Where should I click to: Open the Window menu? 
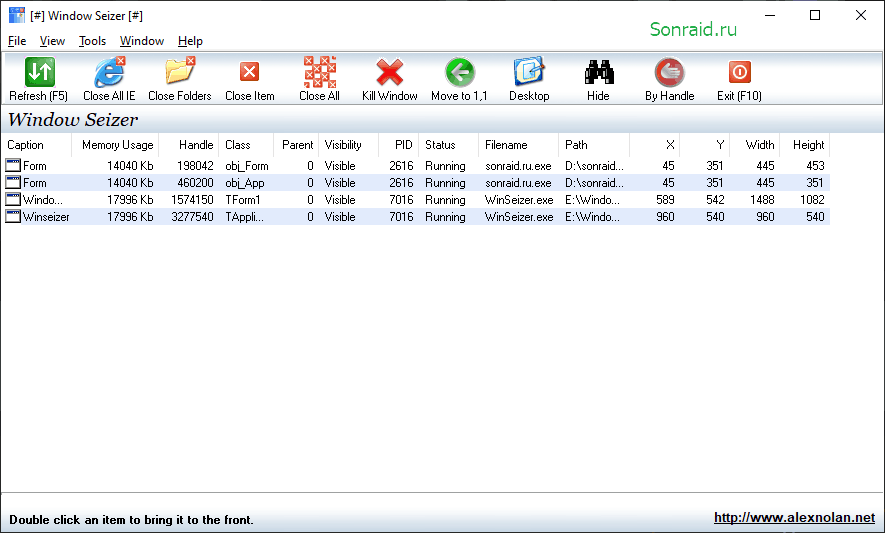(x=142, y=41)
